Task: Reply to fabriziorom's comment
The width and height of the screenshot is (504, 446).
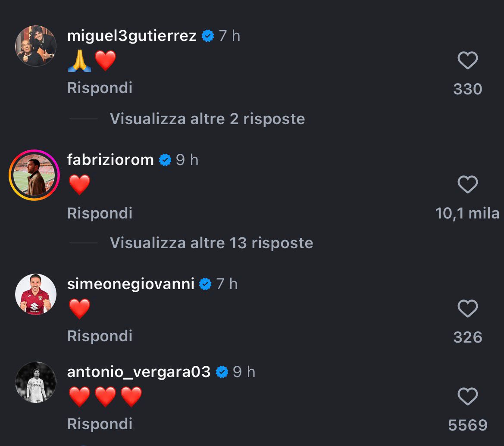Action: click(x=100, y=213)
